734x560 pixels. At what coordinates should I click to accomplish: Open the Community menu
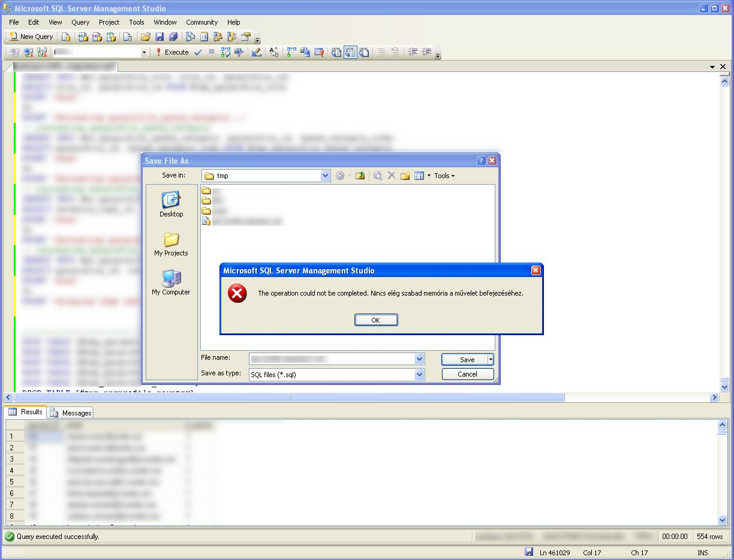point(201,22)
